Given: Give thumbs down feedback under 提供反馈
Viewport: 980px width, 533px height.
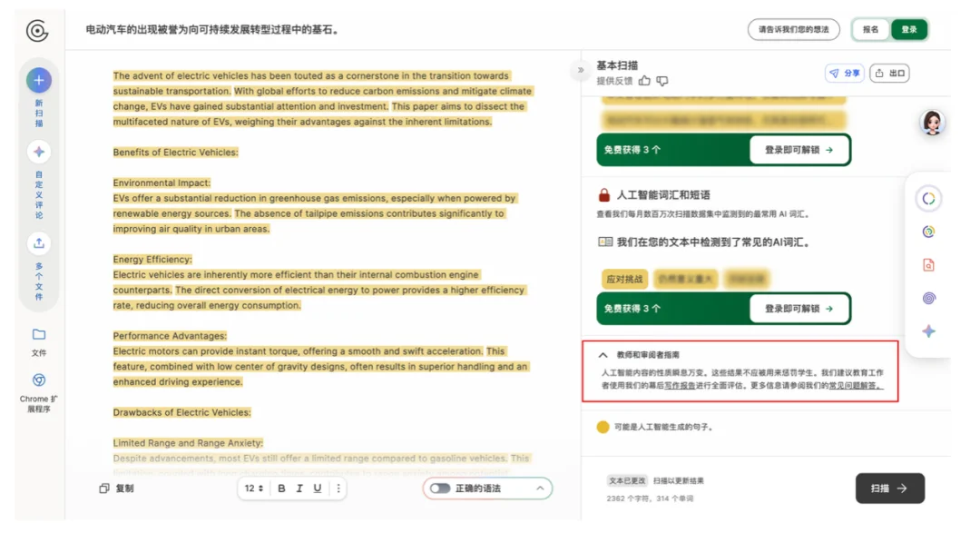Looking at the screenshot, I should tap(662, 80).
